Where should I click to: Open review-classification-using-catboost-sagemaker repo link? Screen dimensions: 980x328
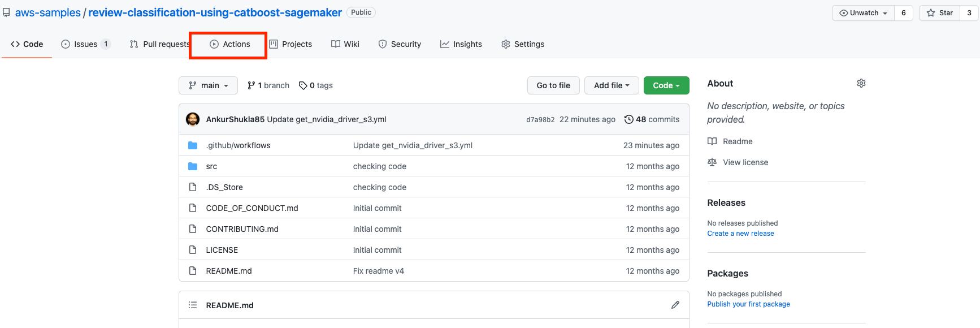pos(215,12)
